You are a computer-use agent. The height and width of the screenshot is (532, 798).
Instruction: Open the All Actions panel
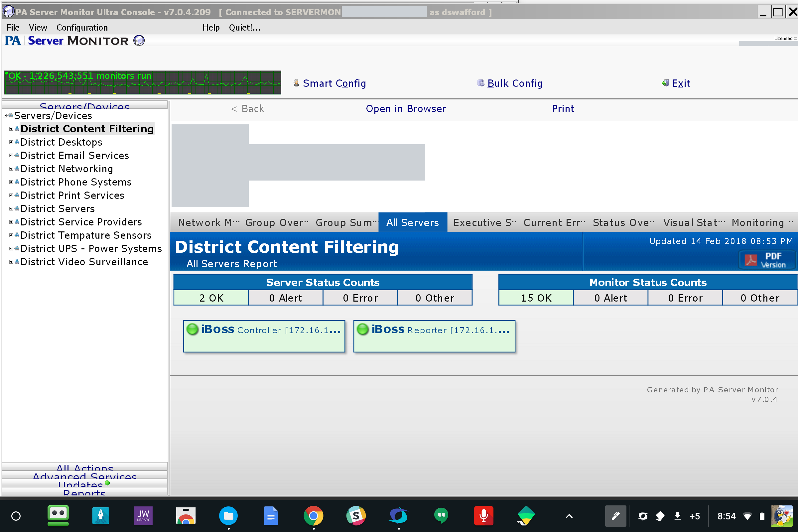coord(84,466)
